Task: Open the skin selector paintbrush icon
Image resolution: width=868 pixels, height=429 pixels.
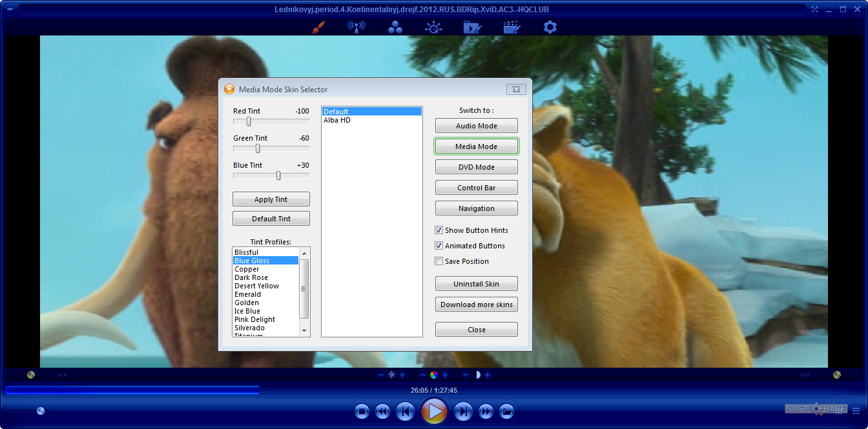Action: point(318,27)
